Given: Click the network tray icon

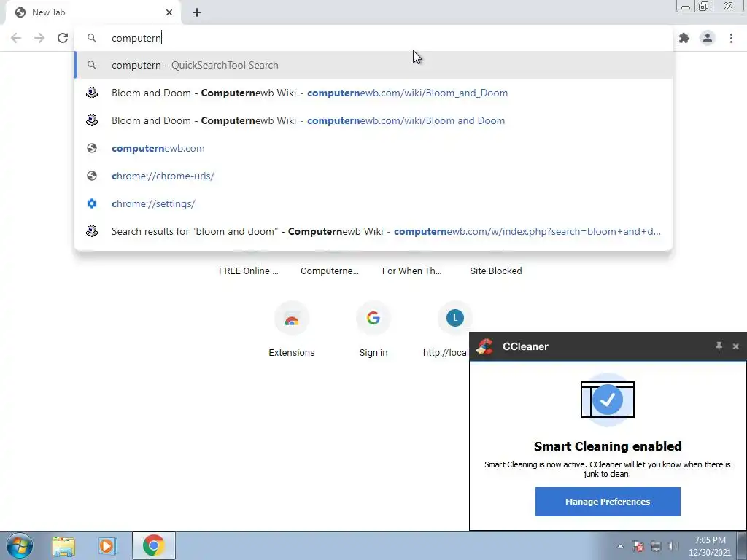Looking at the screenshot, I should coord(656,546).
